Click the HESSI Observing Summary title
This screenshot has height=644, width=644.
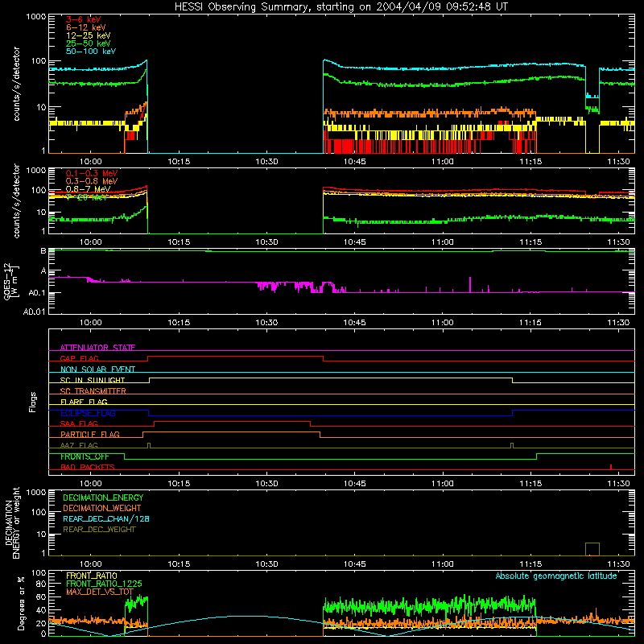click(341, 7)
